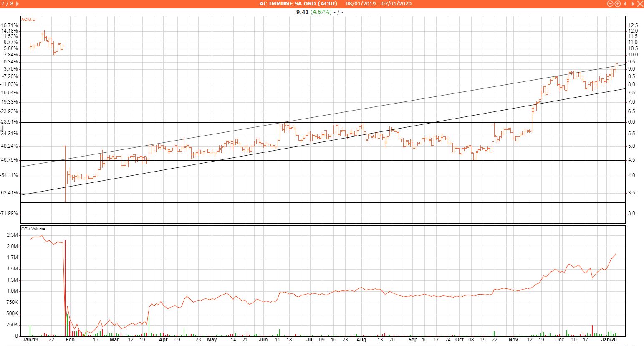Click the 9.41 last price value

click(x=302, y=12)
